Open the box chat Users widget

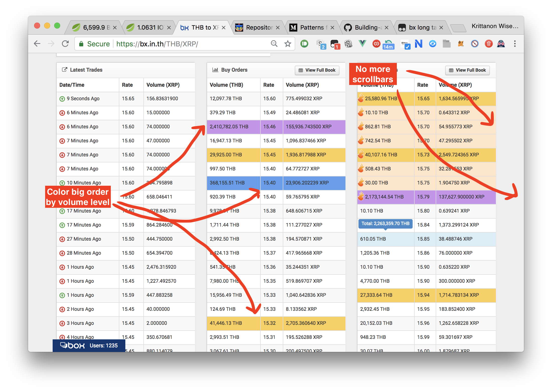pyautogui.click(x=89, y=345)
